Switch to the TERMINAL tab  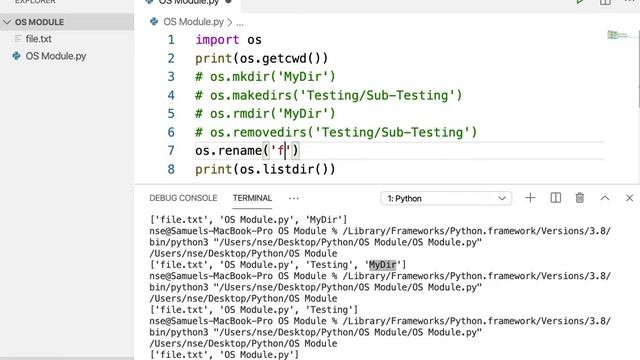pyautogui.click(x=252, y=198)
